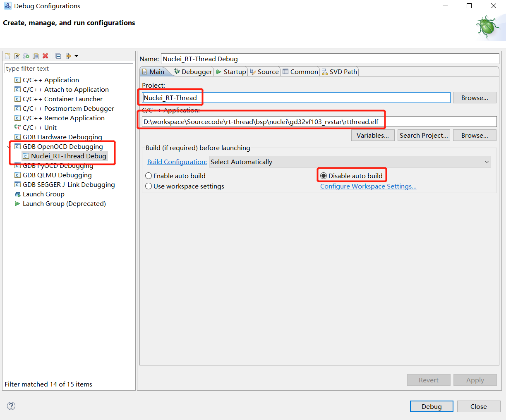Screen dimensions: 506x420
Task: Click the Filter launch configurations icon
Action: (68, 56)
